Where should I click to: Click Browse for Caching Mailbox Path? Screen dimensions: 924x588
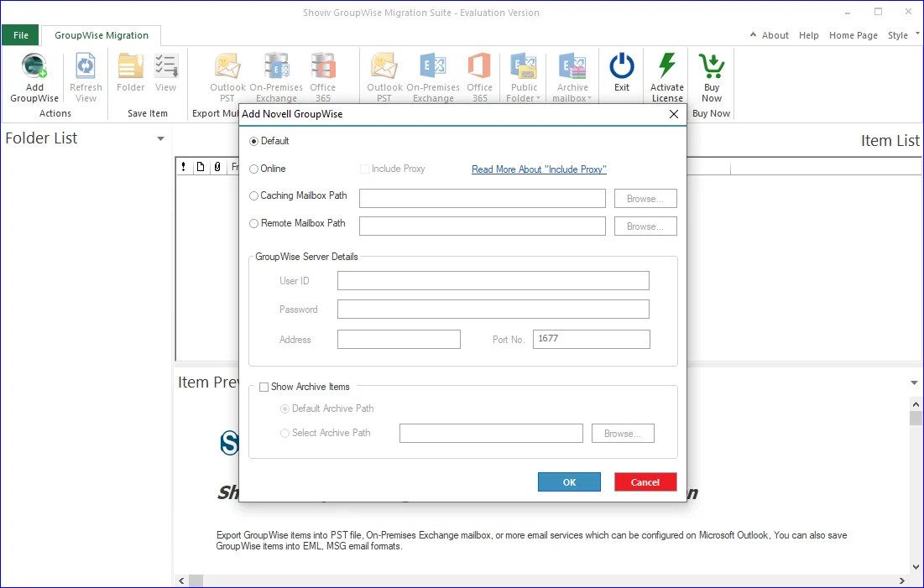point(645,199)
